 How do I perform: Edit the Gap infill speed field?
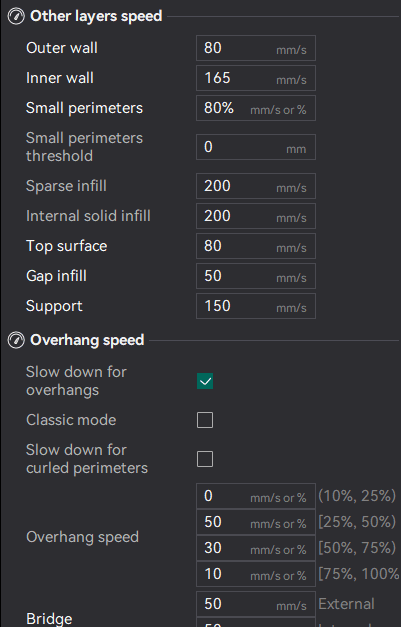pos(256,276)
